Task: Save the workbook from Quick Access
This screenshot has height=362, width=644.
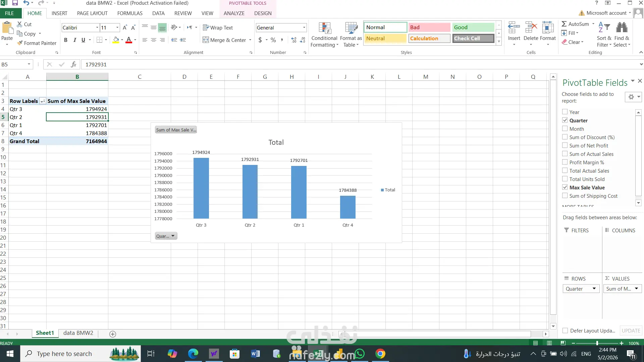Action: 15,3
